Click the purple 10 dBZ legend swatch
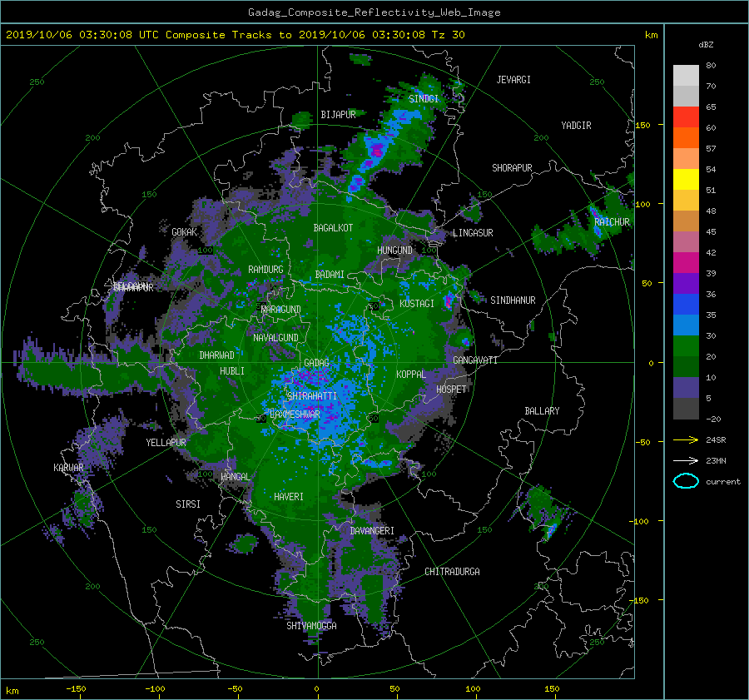 coord(686,388)
